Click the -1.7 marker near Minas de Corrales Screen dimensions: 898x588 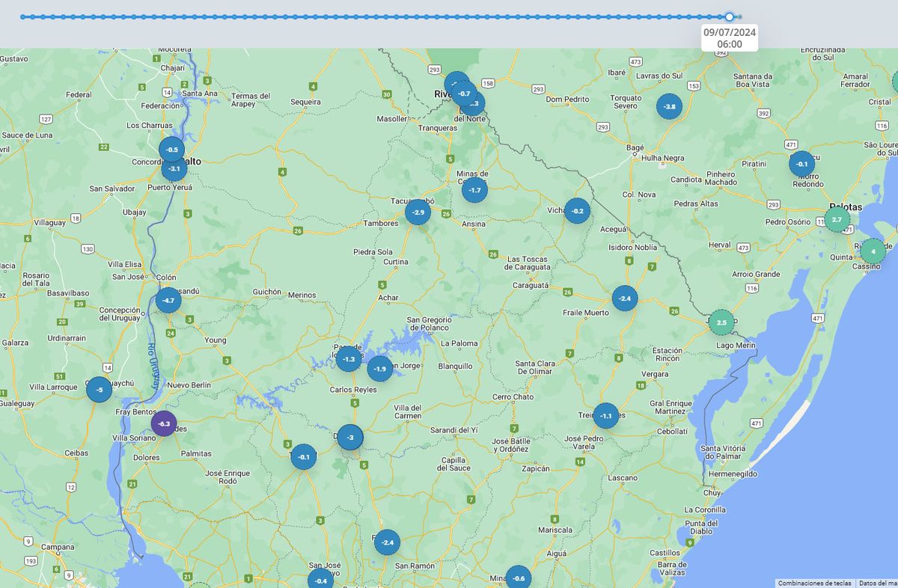(474, 190)
